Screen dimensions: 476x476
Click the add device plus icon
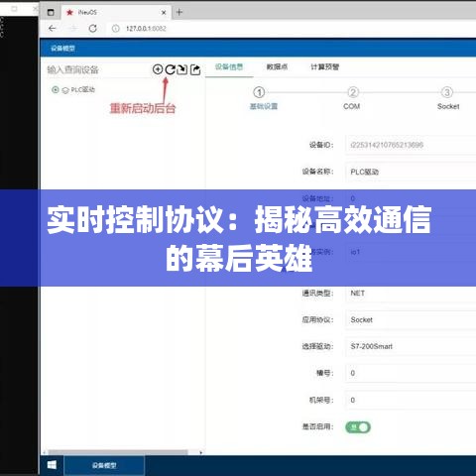158,69
